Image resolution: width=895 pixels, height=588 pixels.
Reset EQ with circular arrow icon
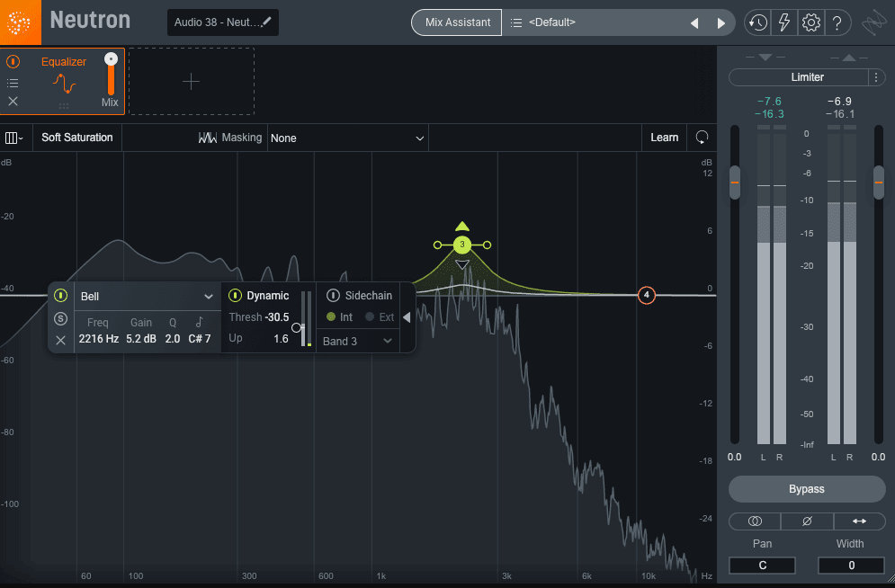pyautogui.click(x=703, y=138)
